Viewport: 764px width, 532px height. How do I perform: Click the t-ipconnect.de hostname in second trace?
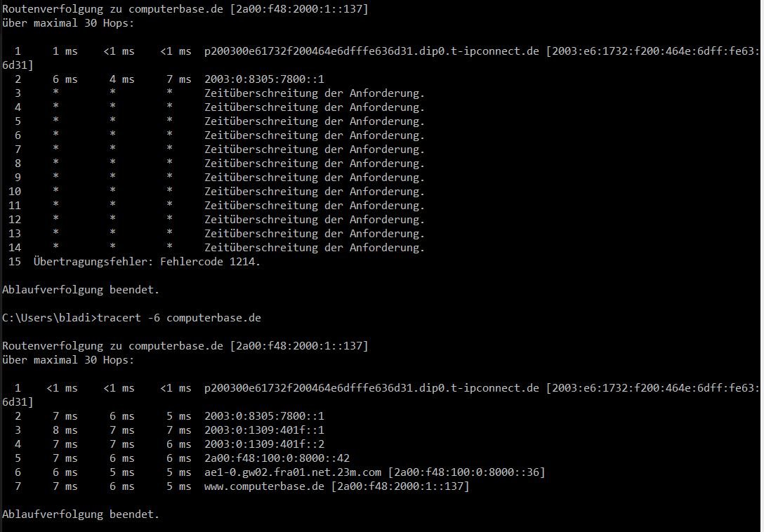371,388
